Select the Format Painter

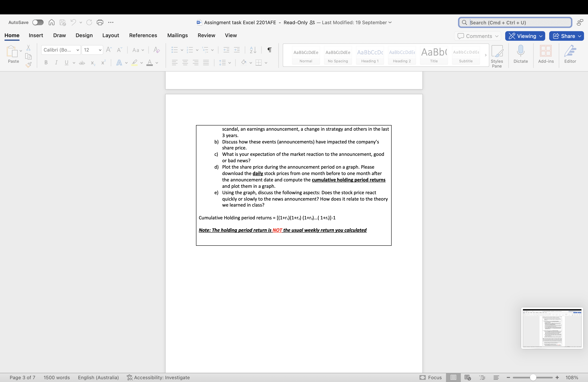pyautogui.click(x=28, y=65)
